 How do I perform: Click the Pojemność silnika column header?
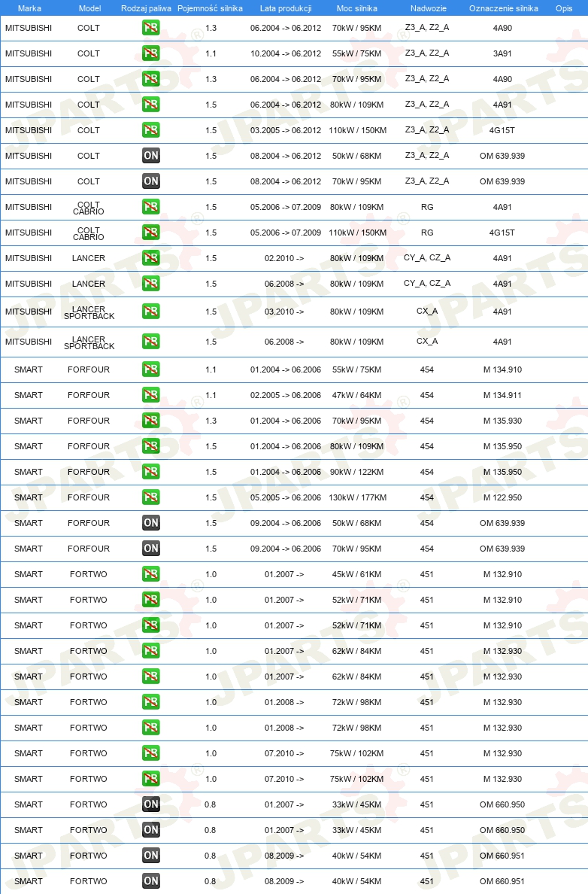point(211,8)
